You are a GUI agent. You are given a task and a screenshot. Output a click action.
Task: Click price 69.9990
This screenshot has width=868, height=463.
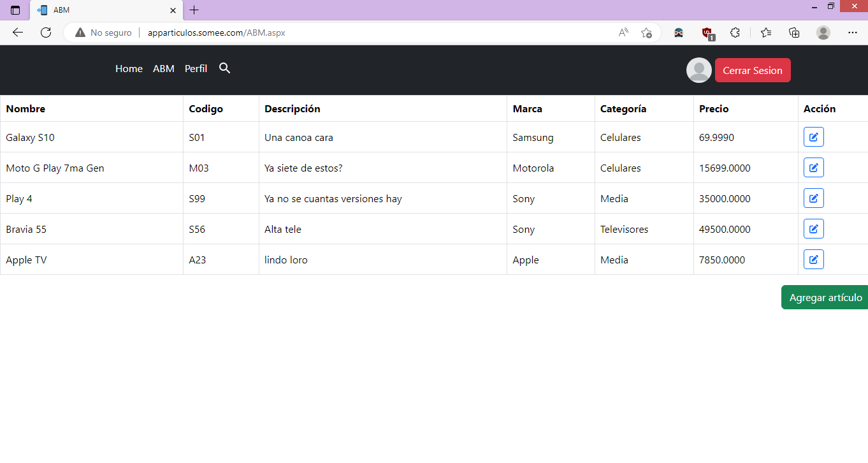pos(717,137)
